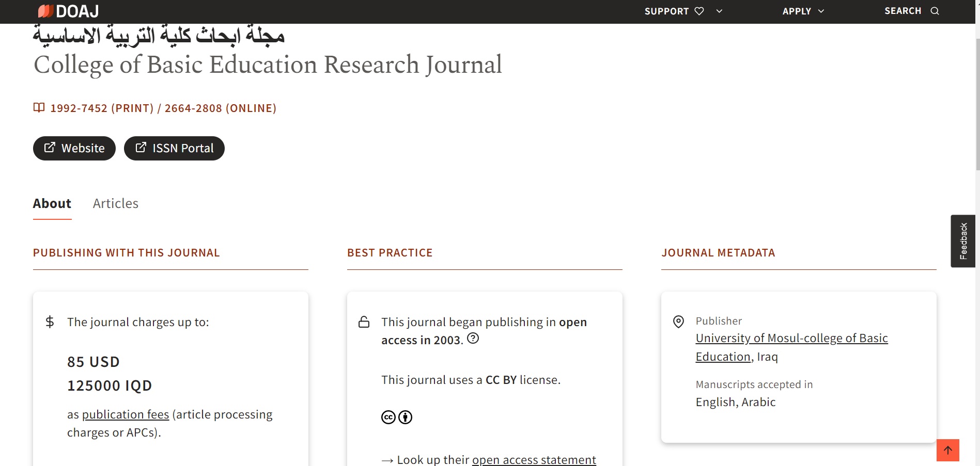Click the back-to-top arrow button
This screenshot has height=466, width=980.
click(948, 450)
